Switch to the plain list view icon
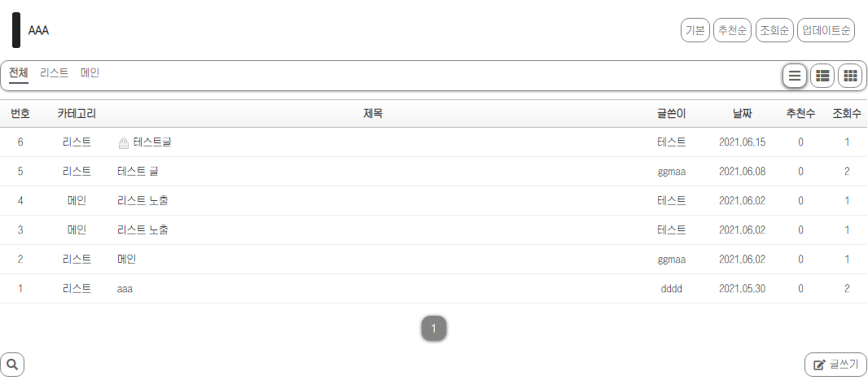Screen dimensions: 868x389 tap(795, 76)
